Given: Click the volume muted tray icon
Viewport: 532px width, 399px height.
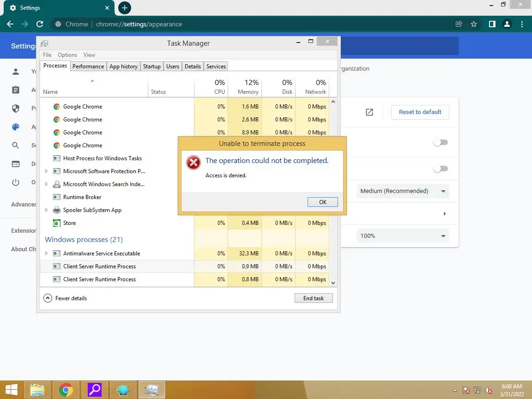Looking at the screenshot, I should pos(489,391).
